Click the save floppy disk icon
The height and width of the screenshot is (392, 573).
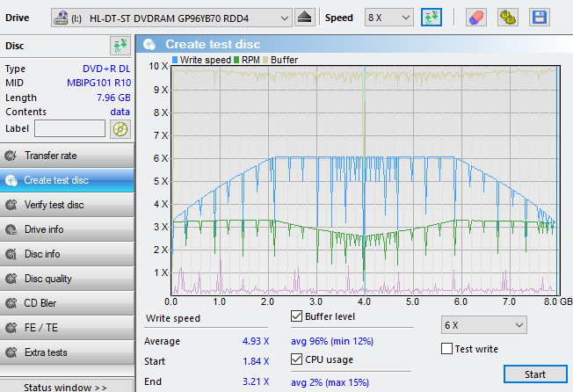tap(539, 18)
